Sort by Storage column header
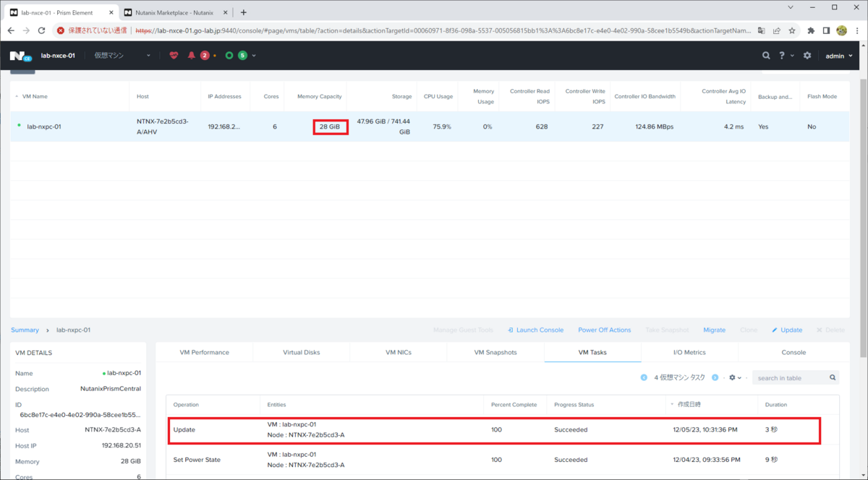Screen dimensions: 868x480 [401, 96]
